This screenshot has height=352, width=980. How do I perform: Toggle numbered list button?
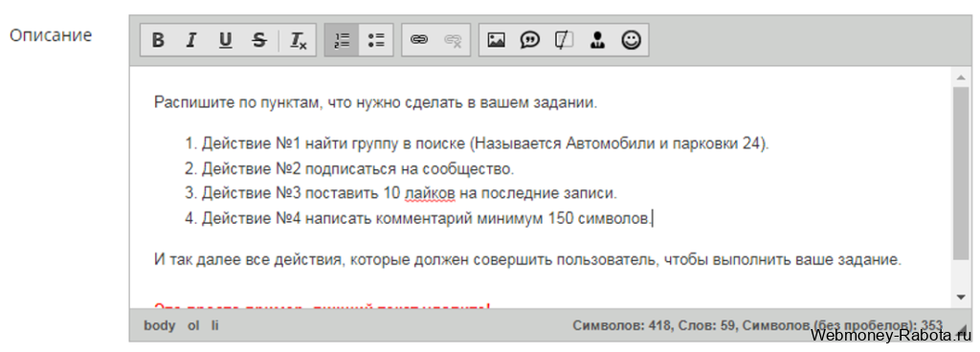(x=342, y=40)
